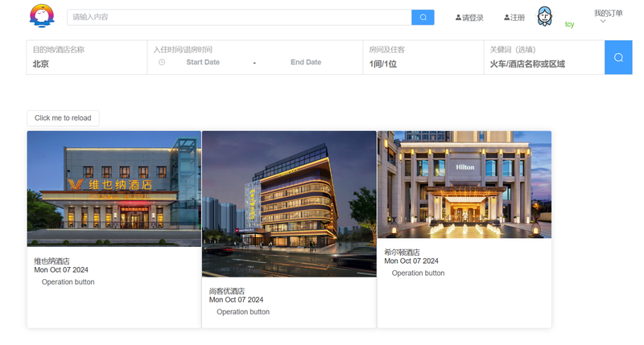Click the 房间及住客 label
The width and height of the screenshot is (644, 345).
tap(387, 50)
